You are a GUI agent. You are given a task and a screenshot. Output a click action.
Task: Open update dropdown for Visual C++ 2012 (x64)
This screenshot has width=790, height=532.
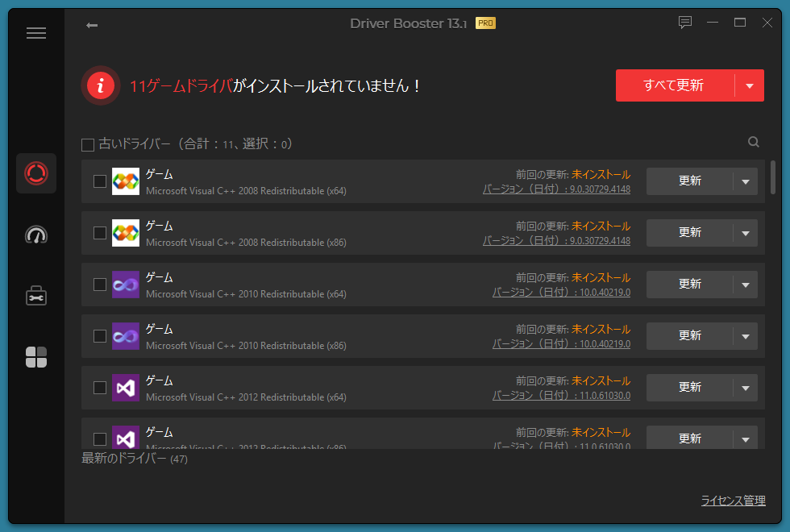point(745,388)
